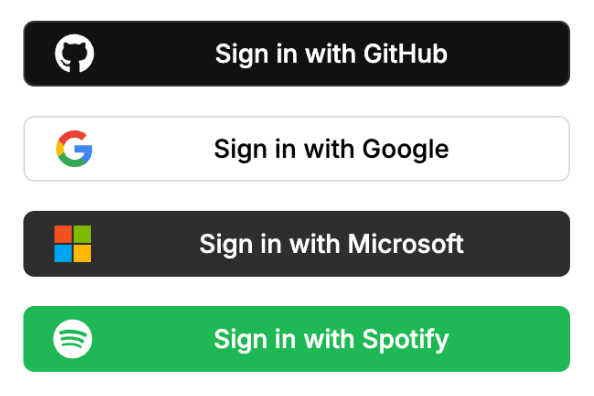This screenshot has width=594, height=396.
Task: Click the white Spotify circle logo
Action: pyautogui.click(x=73, y=339)
